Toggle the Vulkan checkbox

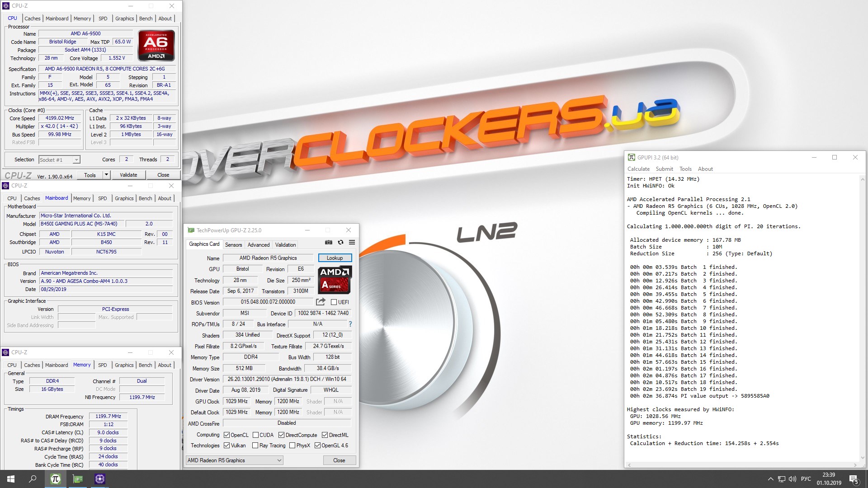[x=226, y=445]
